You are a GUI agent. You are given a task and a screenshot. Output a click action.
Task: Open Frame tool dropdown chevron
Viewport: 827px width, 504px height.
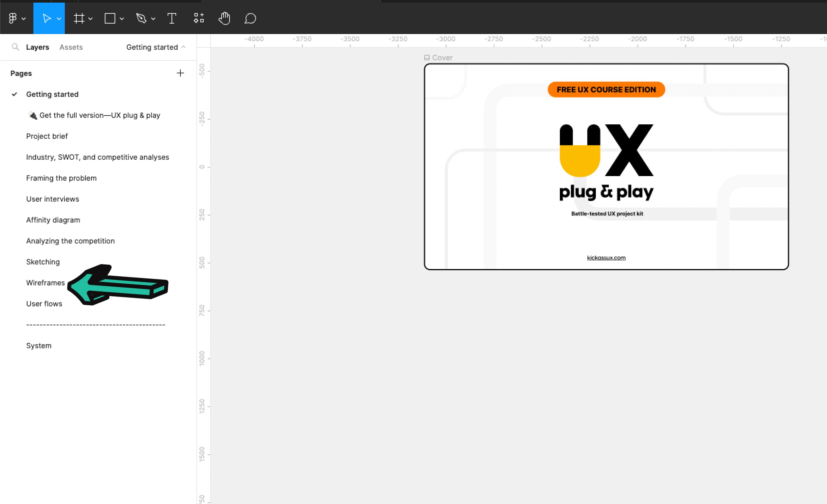[x=90, y=19]
